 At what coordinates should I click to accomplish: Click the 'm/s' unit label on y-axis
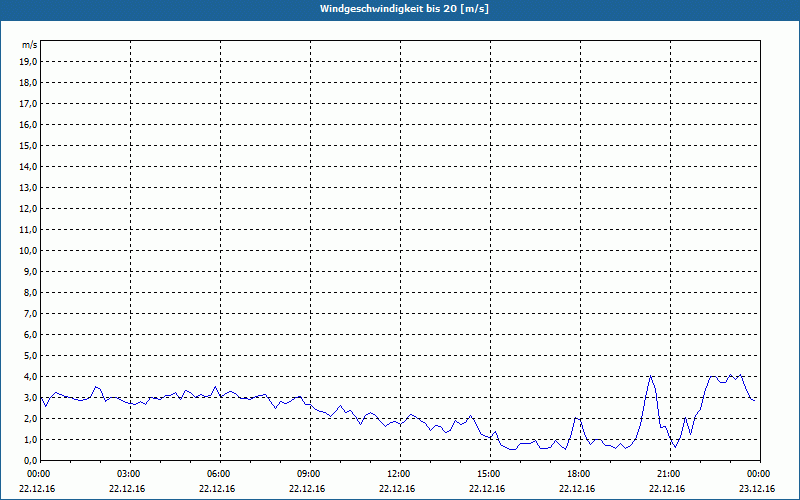(30, 45)
